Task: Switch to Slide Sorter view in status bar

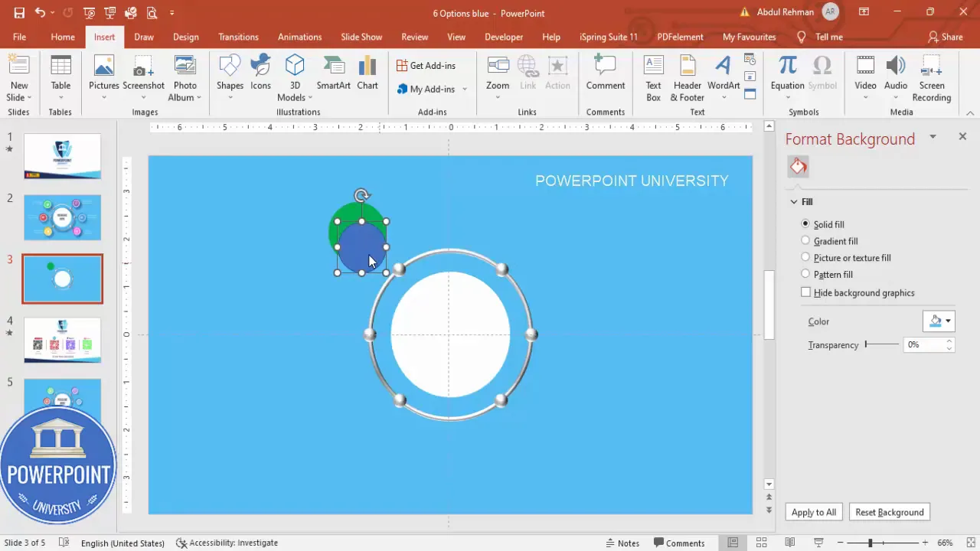Action: pyautogui.click(x=762, y=543)
